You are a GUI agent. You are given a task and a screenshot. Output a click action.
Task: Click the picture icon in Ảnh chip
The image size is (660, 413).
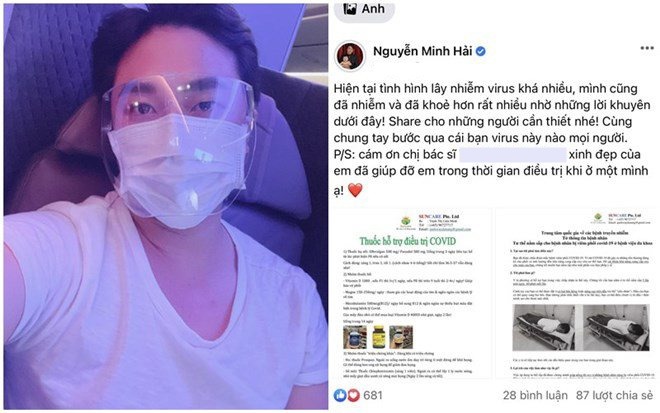click(350, 8)
